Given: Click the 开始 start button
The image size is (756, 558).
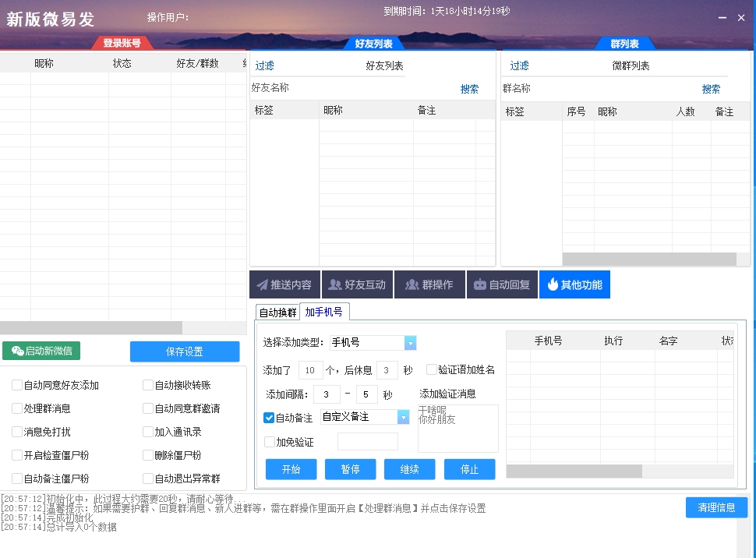Looking at the screenshot, I should [291, 469].
